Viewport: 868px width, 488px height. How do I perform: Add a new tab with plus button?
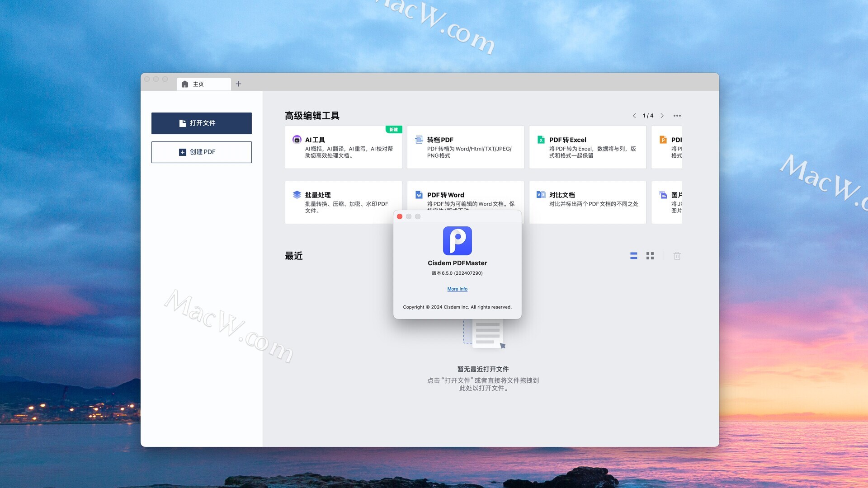238,84
